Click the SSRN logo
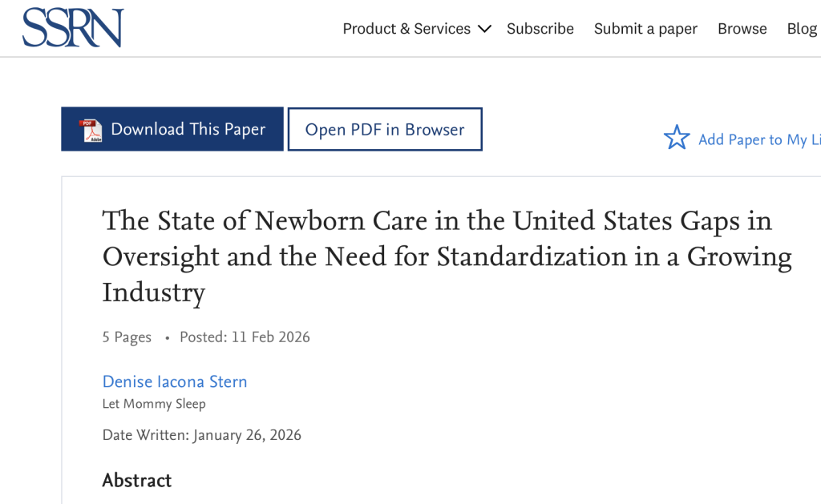Image resolution: width=821 pixels, height=504 pixels. click(x=73, y=28)
